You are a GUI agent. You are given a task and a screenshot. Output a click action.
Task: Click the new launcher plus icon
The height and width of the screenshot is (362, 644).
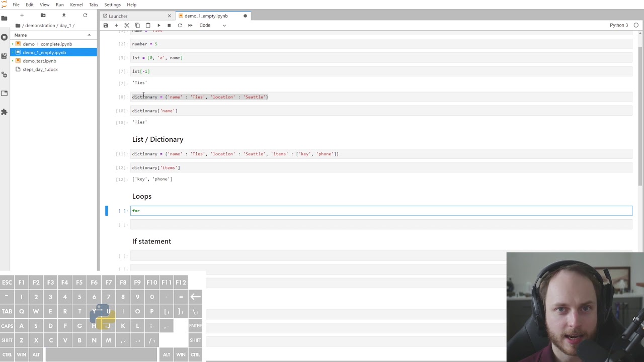22,16
